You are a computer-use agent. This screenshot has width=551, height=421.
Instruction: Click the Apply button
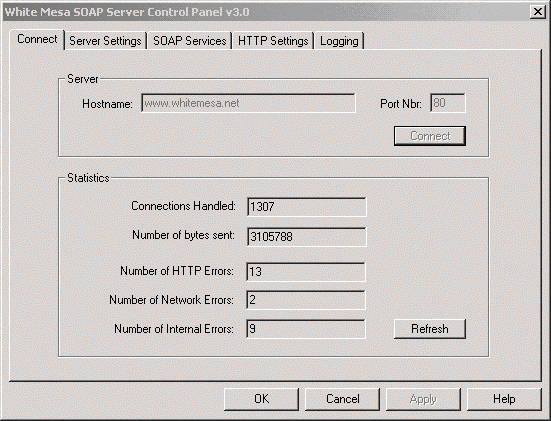tap(423, 399)
